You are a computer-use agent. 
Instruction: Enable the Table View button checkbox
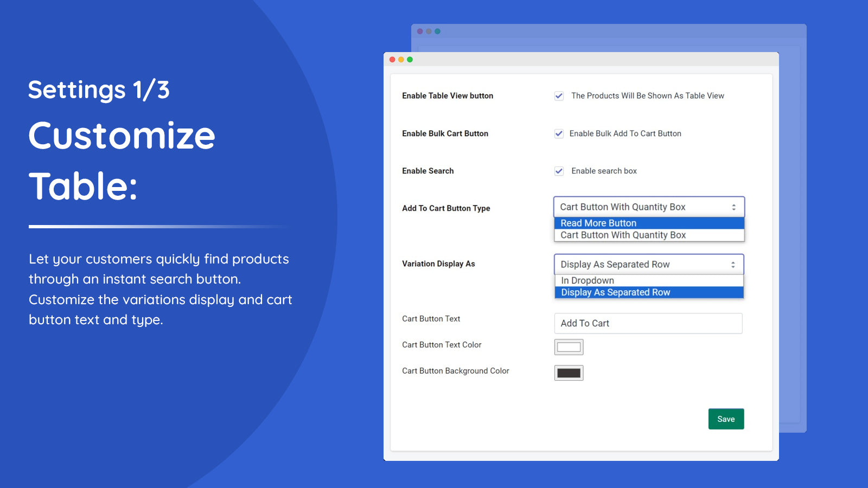click(x=559, y=96)
